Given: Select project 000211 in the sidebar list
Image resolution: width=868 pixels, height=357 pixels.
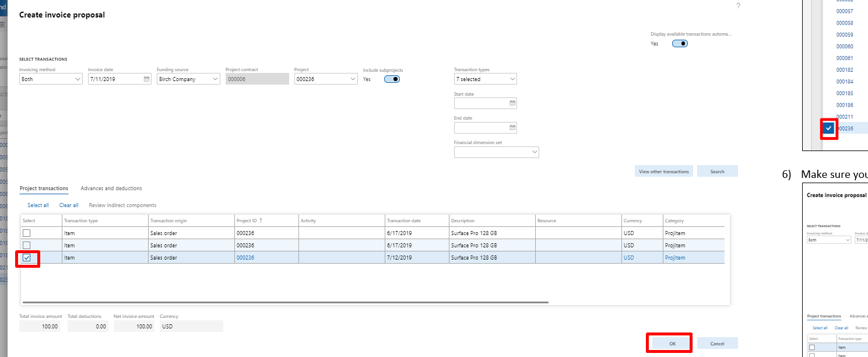Looking at the screenshot, I should [845, 117].
